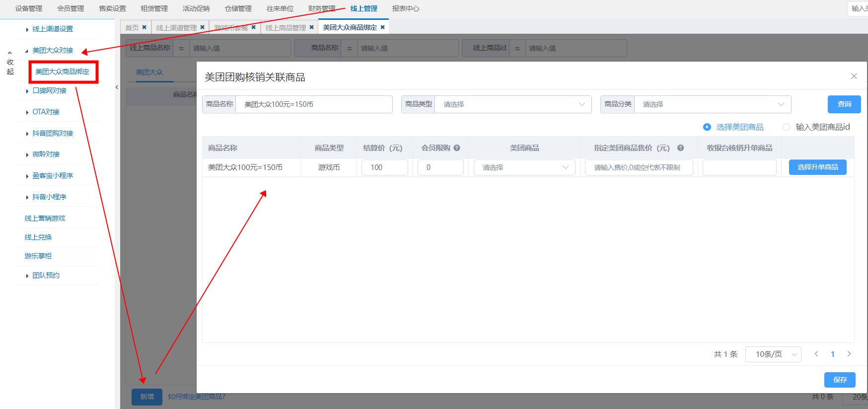Open the 10条/页 page size dropdown
The image size is (868, 409).
(773, 354)
